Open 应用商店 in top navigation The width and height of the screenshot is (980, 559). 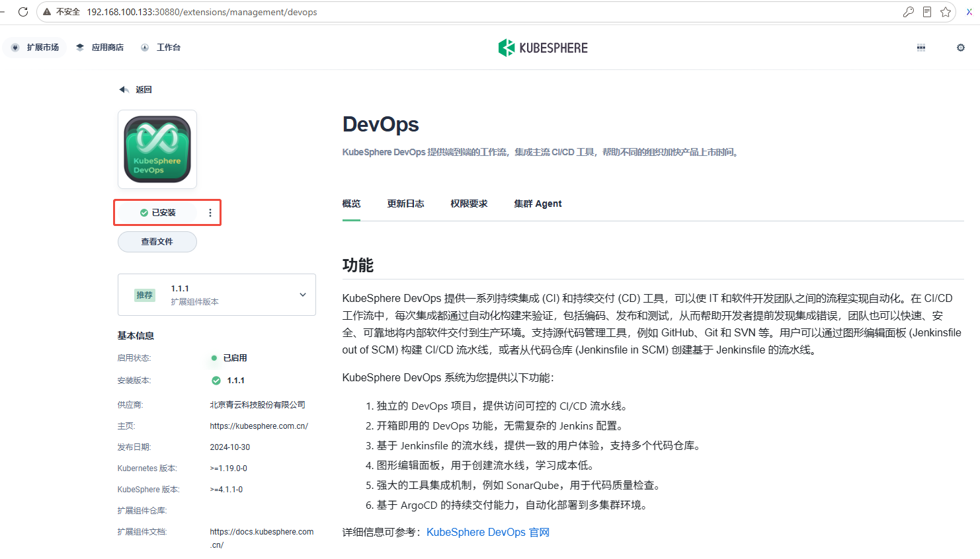coord(100,48)
